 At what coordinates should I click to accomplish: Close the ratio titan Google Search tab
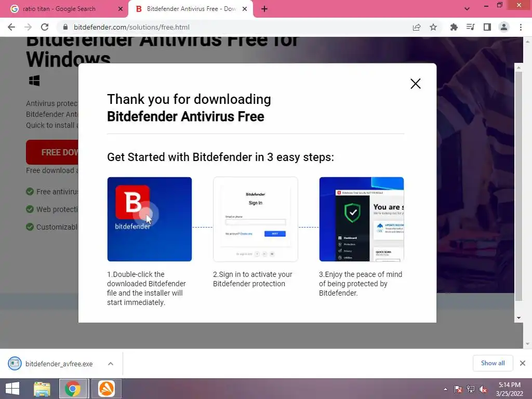point(121,9)
